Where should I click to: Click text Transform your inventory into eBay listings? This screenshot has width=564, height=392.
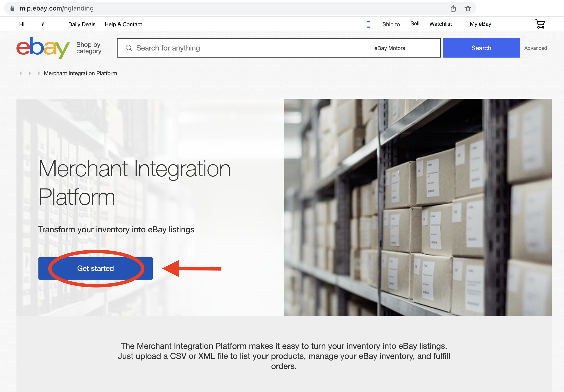(x=116, y=229)
